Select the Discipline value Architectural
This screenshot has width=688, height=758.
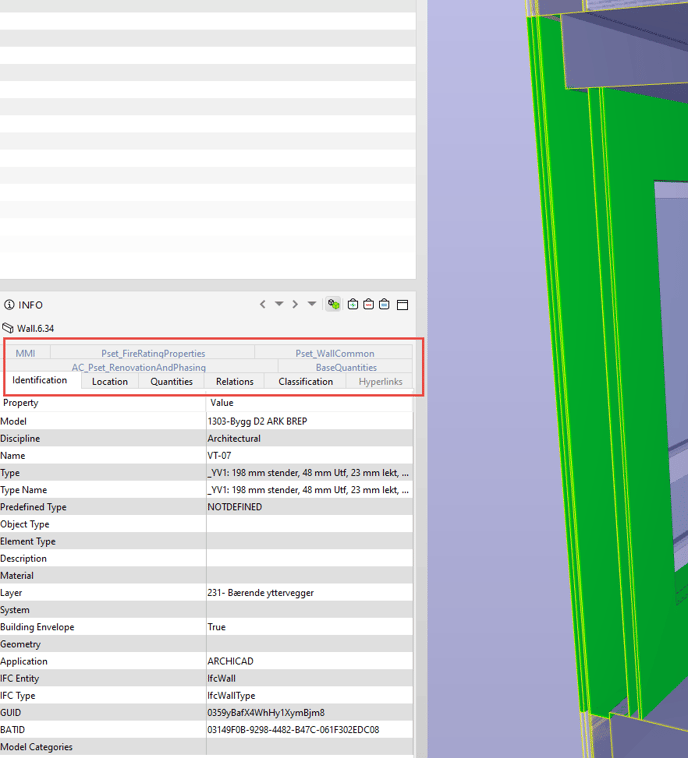[x=234, y=438]
